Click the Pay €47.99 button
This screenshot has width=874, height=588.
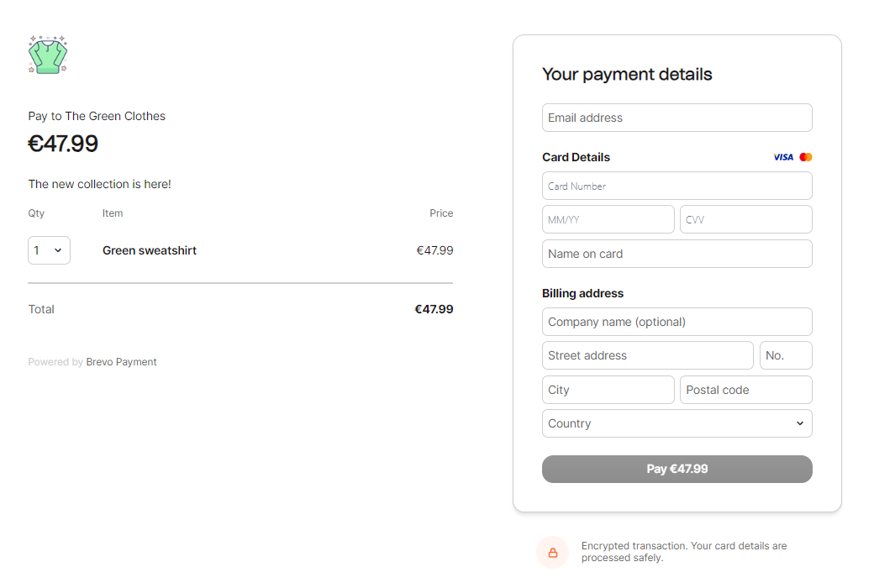click(677, 469)
